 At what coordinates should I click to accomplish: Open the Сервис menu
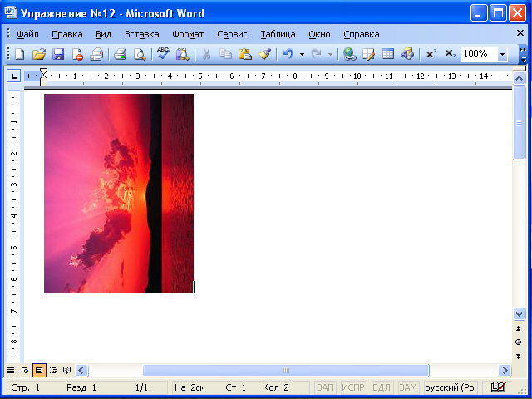click(232, 34)
